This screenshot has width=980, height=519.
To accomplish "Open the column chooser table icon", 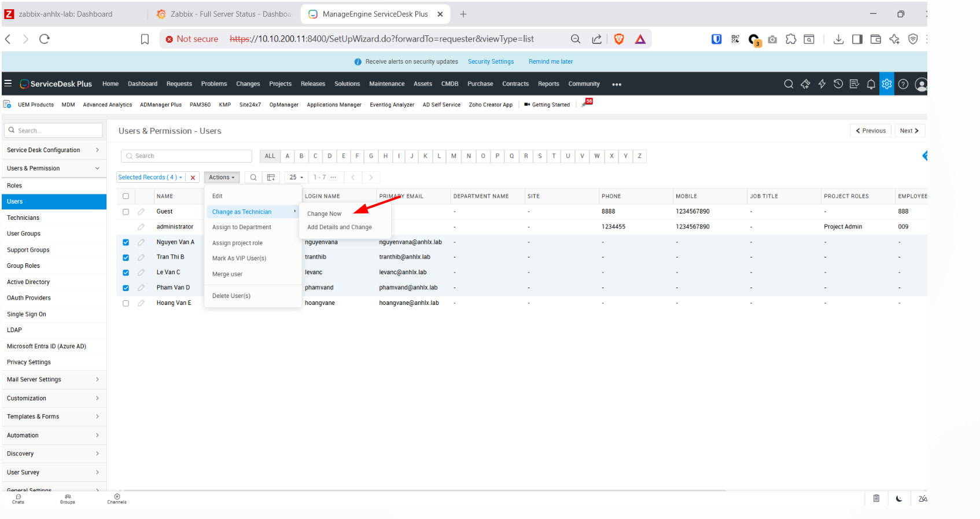I will tap(271, 178).
